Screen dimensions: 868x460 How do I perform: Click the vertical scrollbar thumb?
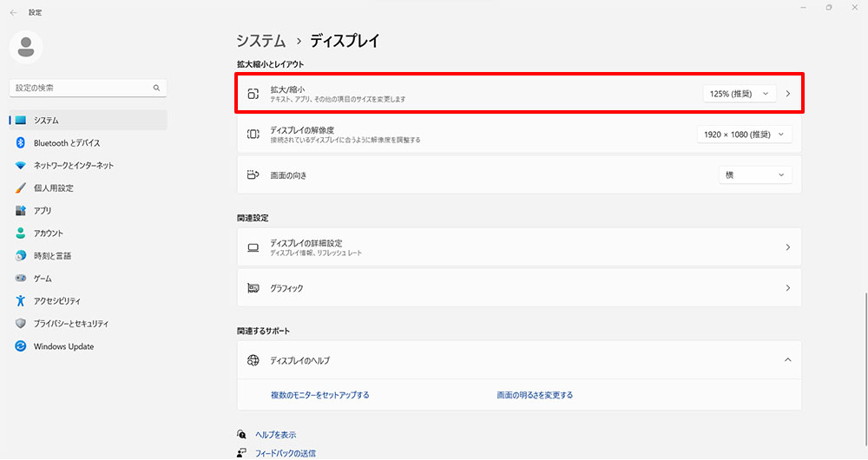865,371
